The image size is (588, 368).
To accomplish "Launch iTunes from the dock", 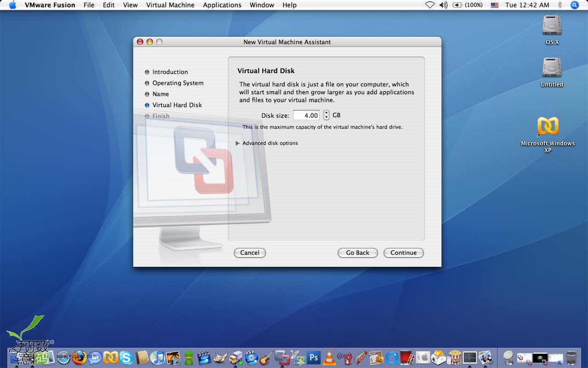I will click(x=158, y=357).
